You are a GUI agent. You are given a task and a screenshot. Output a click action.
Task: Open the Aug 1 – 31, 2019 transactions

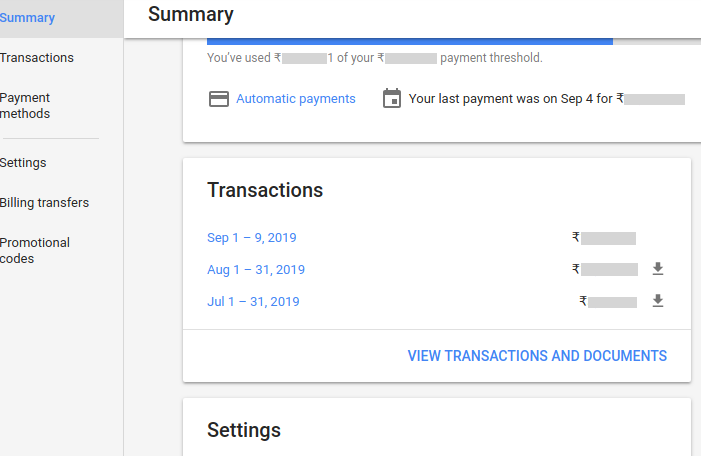(256, 270)
